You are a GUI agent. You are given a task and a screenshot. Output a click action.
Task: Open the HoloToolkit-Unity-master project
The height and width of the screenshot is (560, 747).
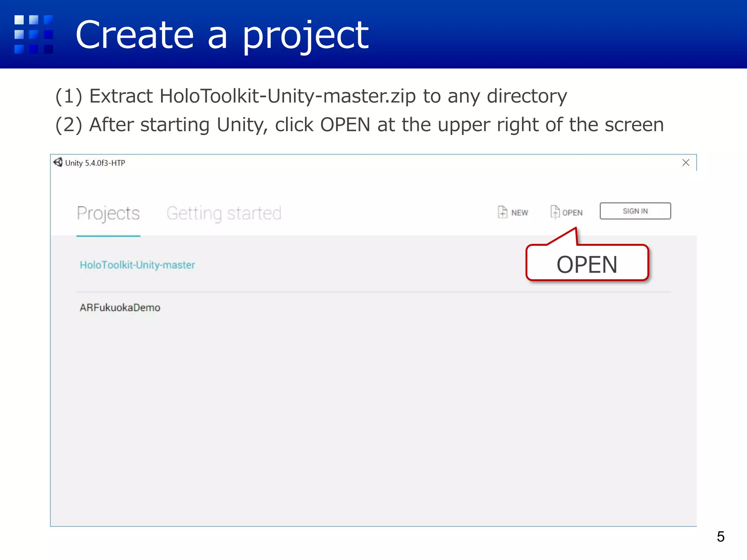tap(138, 265)
